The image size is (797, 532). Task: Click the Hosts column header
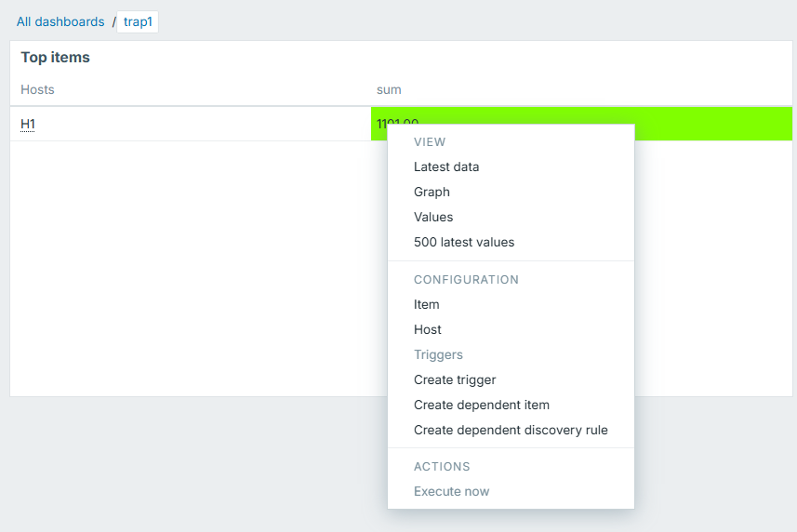37,89
